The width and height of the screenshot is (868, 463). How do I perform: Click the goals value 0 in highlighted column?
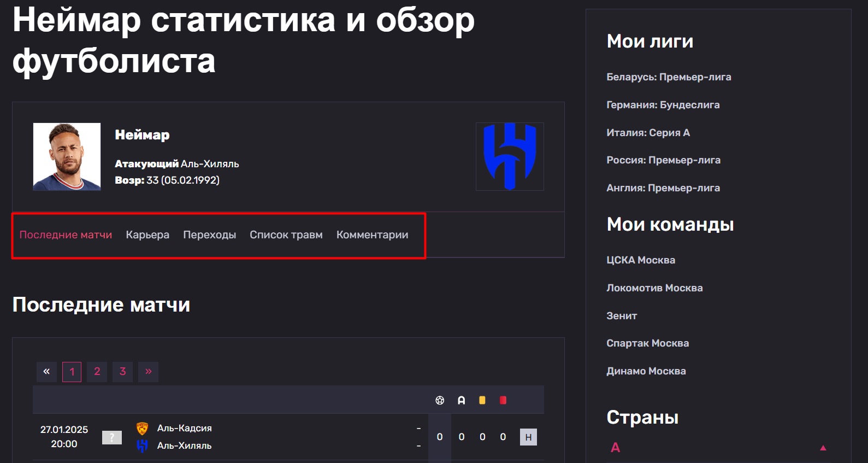pos(440,437)
